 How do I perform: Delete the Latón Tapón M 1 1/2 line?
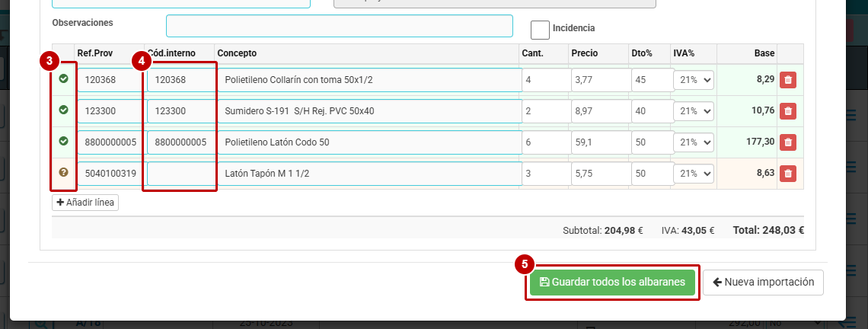788,174
